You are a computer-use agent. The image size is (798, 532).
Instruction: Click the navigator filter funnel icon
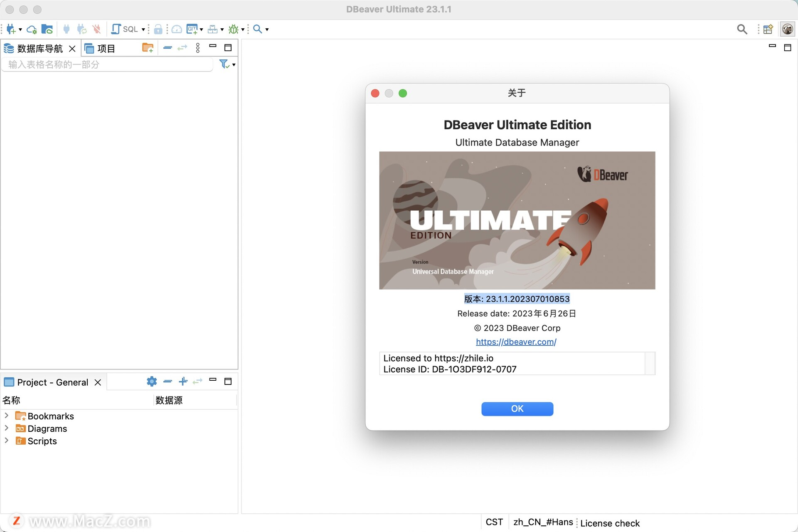coord(224,64)
